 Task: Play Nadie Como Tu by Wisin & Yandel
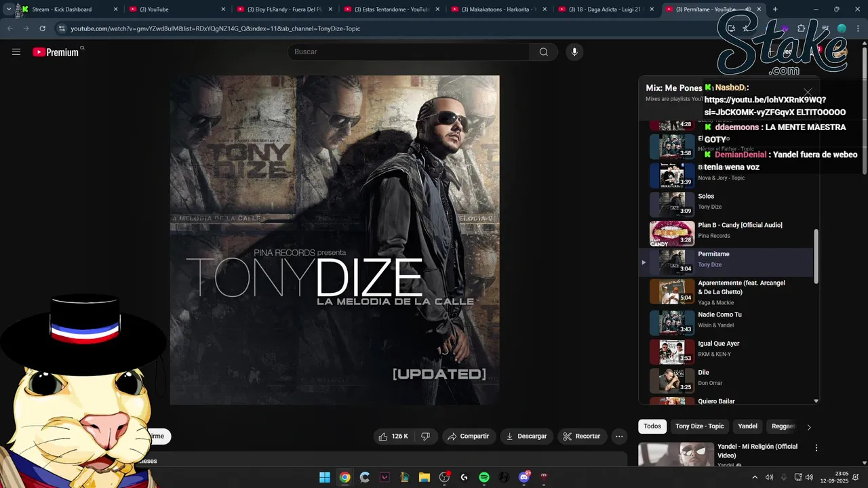(x=726, y=323)
